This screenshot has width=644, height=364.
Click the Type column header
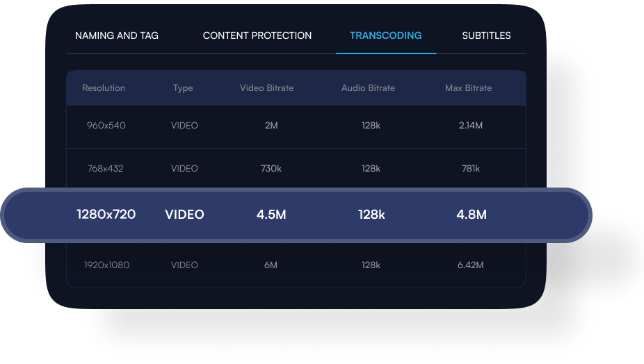coord(183,88)
